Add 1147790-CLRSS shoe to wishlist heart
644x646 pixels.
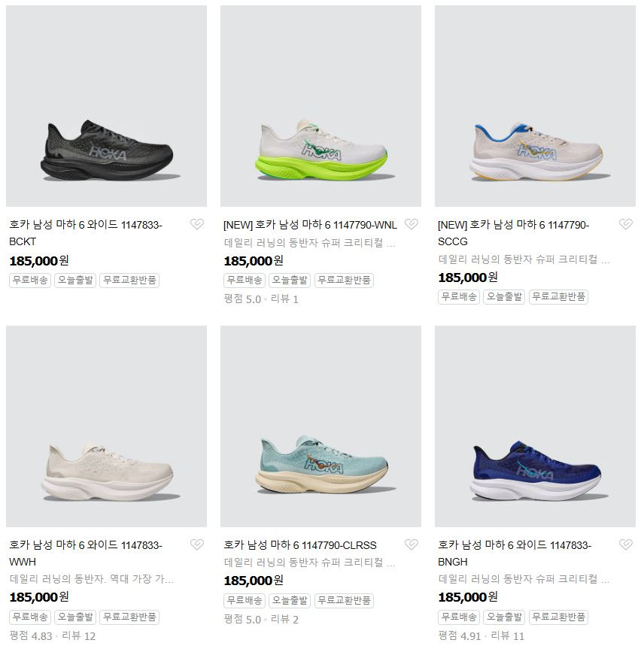412,544
